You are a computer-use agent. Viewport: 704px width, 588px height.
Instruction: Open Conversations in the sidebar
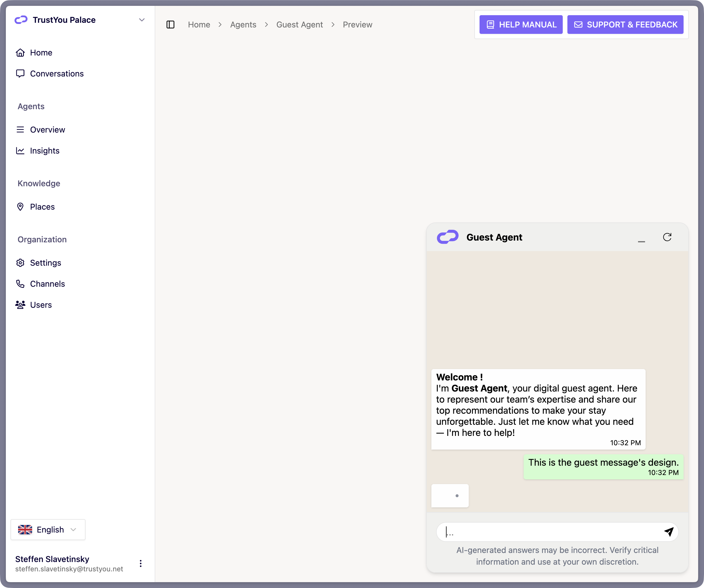coord(57,74)
